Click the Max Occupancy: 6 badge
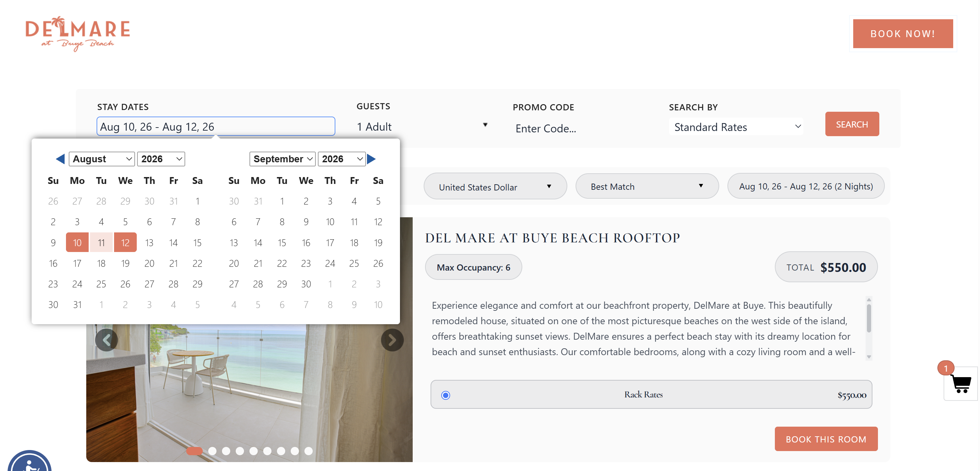 [473, 267]
